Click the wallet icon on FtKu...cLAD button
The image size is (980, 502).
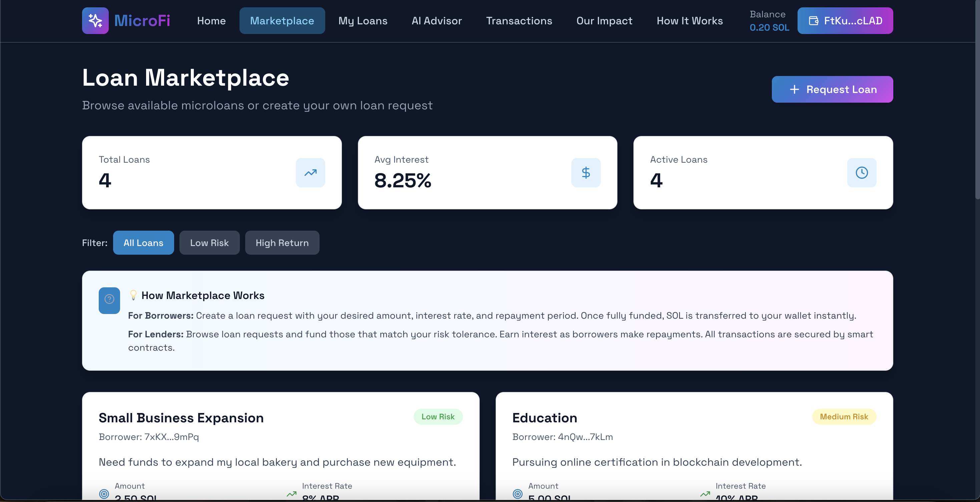coord(813,21)
